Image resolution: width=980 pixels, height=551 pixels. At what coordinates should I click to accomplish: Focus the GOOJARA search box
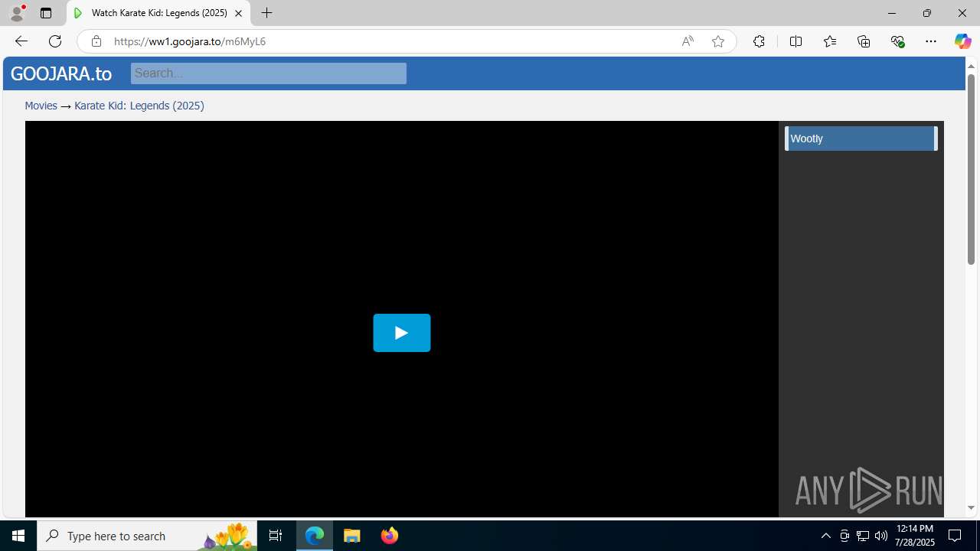[x=268, y=73]
